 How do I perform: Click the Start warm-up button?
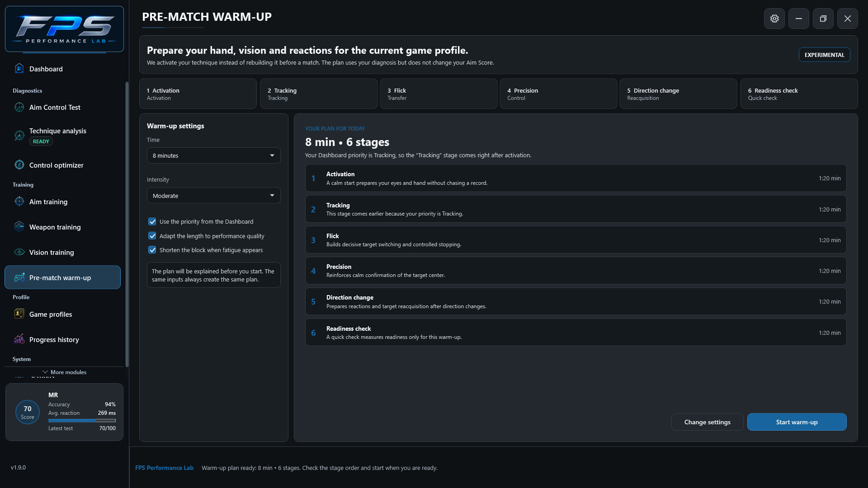(x=797, y=422)
